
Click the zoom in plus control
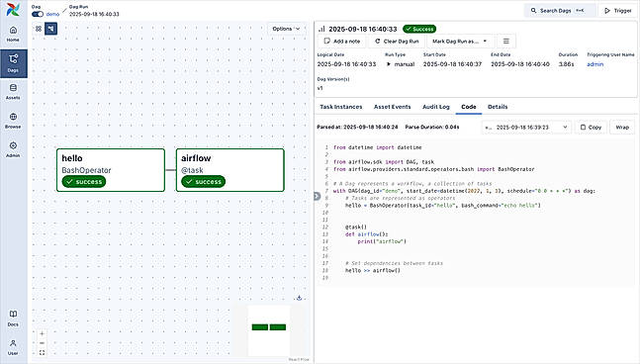tap(42, 333)
